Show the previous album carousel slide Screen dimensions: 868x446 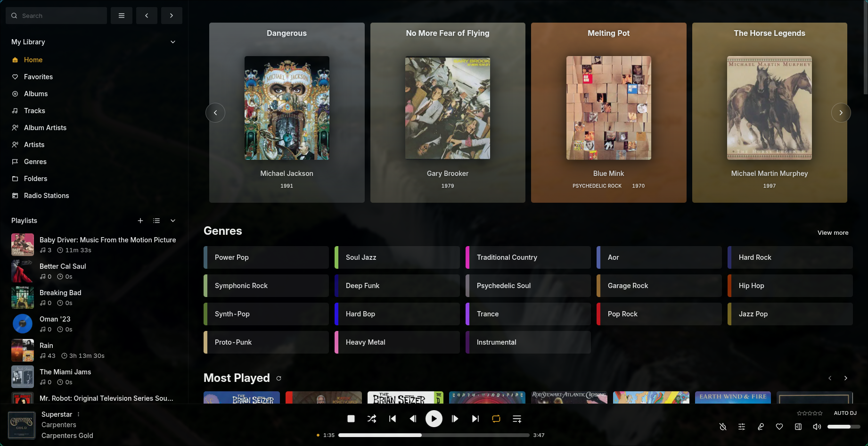215,113
